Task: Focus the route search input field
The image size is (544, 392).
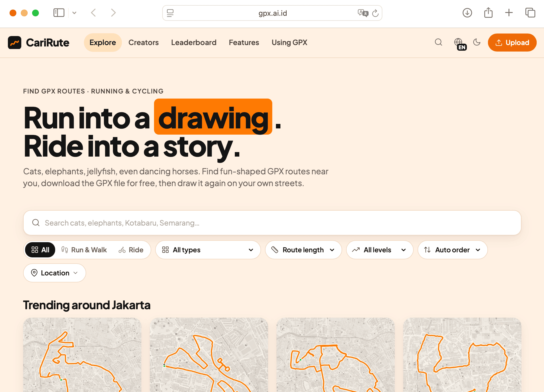Action: [x=272, y=223]
